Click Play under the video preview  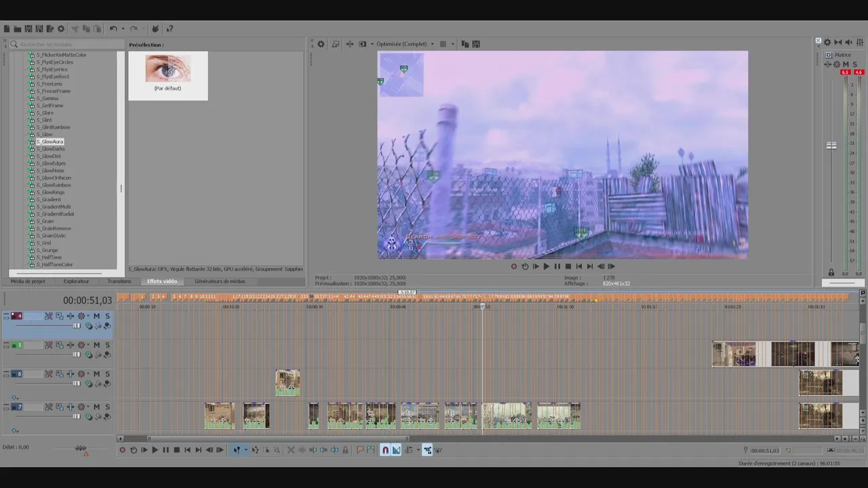pyautogui.click(x=547, y=266)
